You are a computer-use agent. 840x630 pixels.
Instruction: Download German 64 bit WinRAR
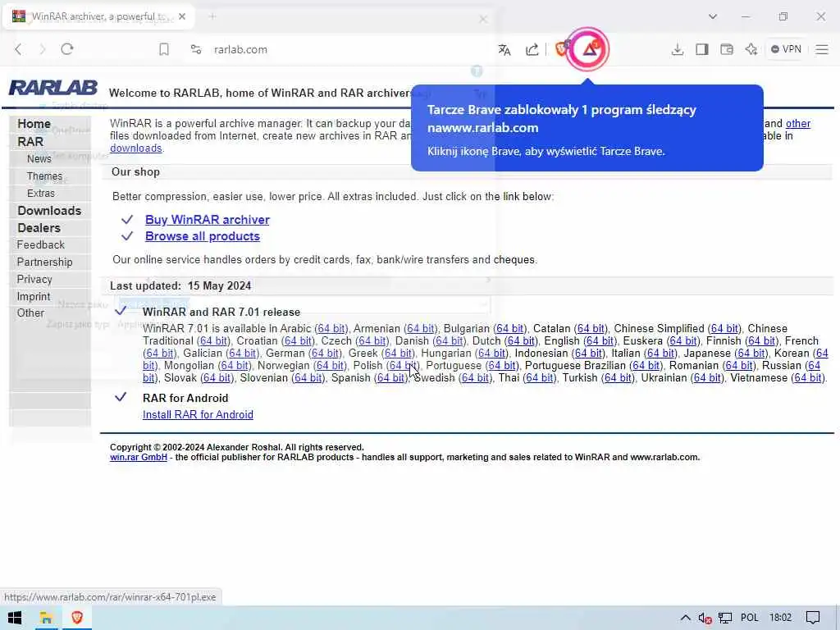(325, 353)
